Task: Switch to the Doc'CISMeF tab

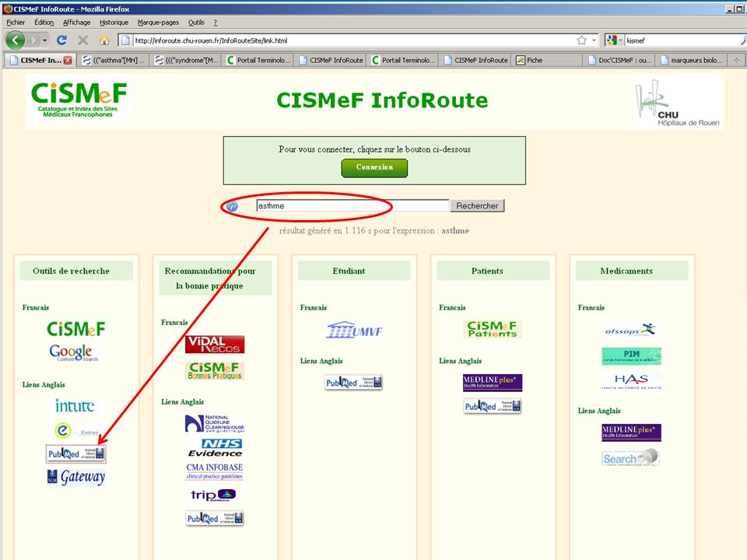Action: (x=620, y=60)
